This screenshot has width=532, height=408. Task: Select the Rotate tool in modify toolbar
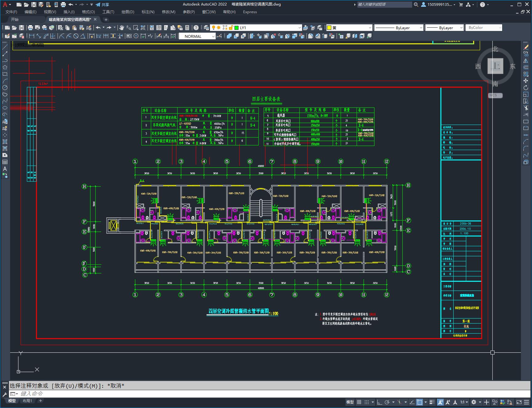point(526,88)
